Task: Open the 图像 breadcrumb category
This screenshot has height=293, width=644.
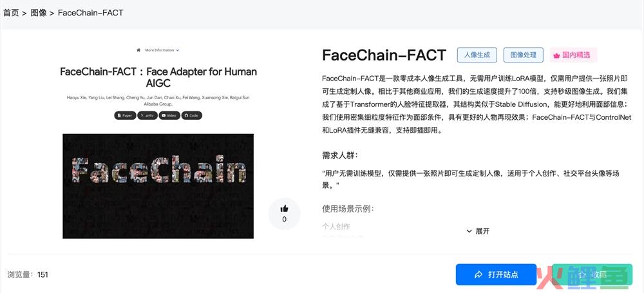Action: pyautogui.click(x=39, y=13)
